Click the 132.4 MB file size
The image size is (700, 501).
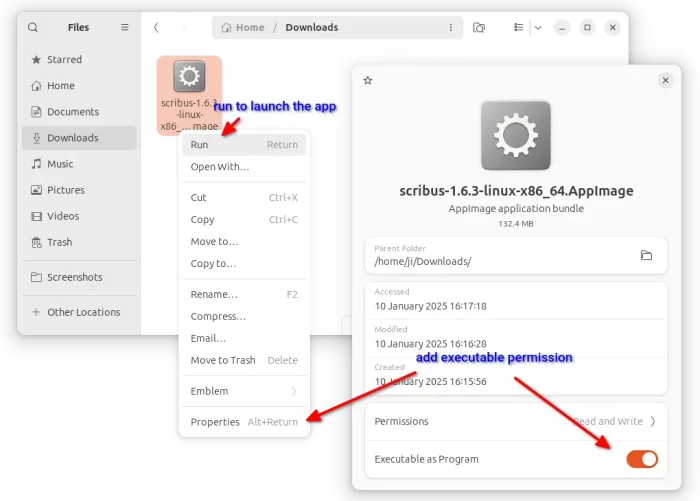(x=516, y=224)
